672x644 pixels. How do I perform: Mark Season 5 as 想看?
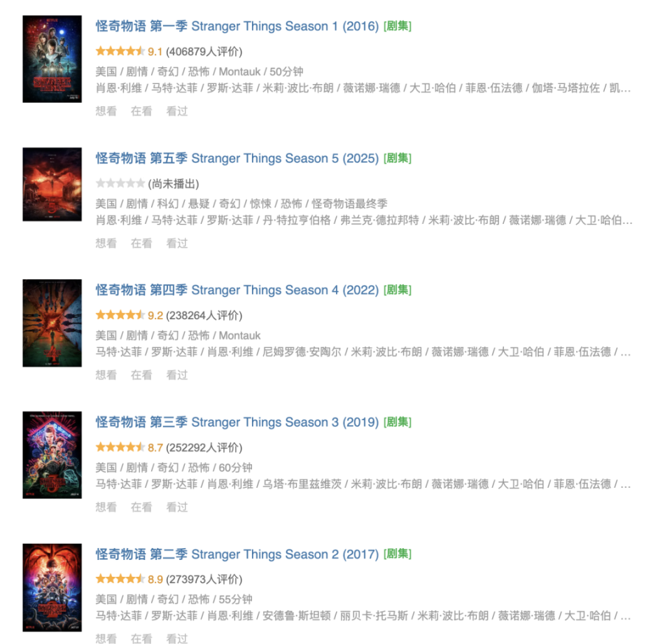(x=106, y=244)
